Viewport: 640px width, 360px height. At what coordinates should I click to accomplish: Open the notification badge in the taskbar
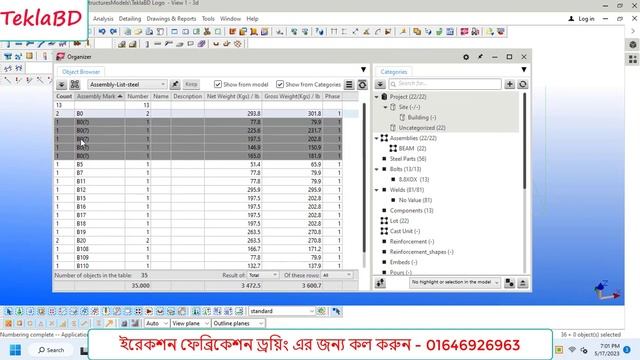627,350
